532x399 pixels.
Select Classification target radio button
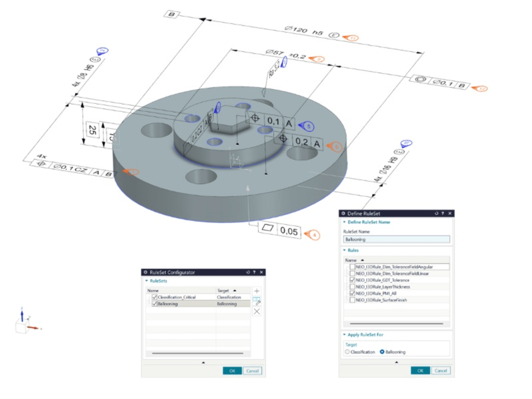click(347, 352)
